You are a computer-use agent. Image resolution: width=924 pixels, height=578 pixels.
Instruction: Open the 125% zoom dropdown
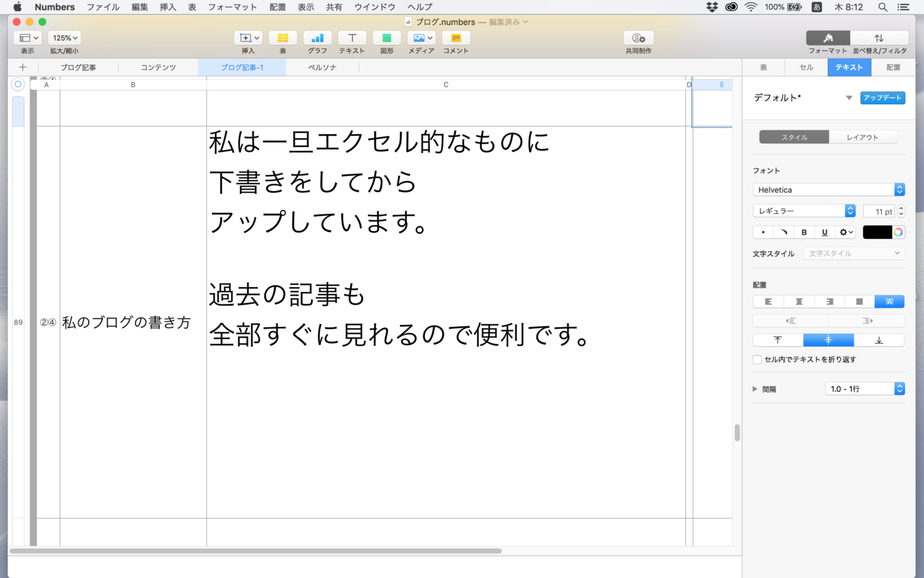click(x=65, y=38)
